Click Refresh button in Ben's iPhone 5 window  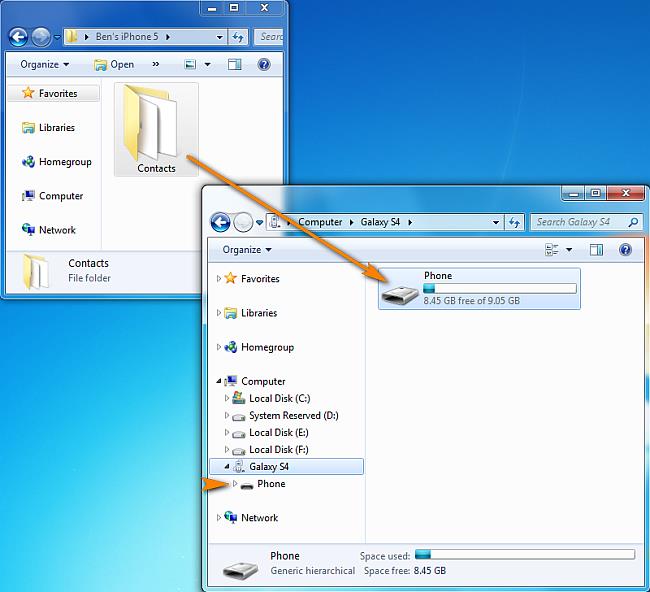[238, 37]
